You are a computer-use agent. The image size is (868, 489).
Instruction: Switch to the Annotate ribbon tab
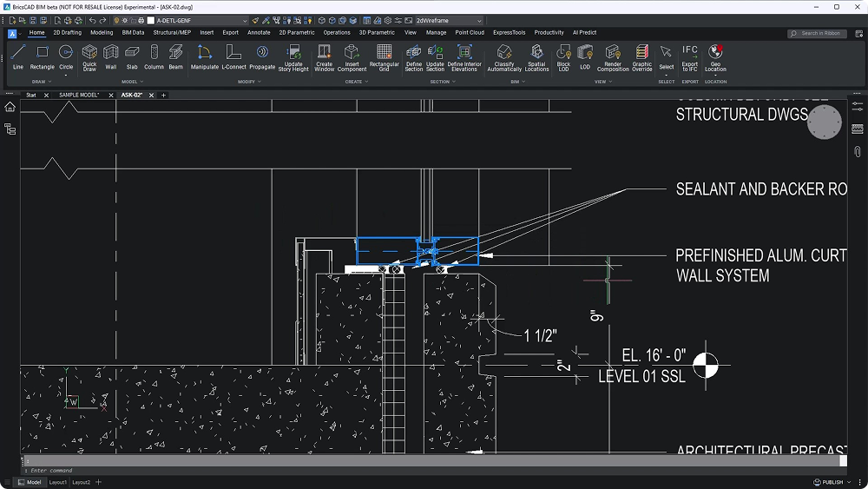point(259,33)
